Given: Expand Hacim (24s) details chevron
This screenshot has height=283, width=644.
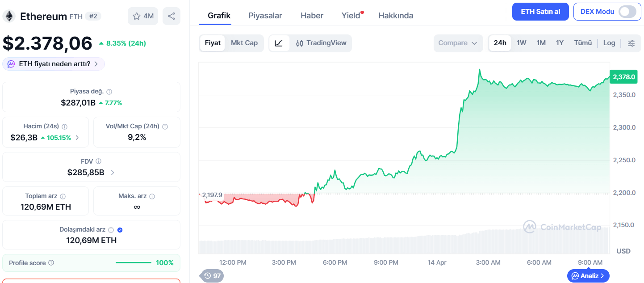Looking at the screenshot, I should [77, 138].
